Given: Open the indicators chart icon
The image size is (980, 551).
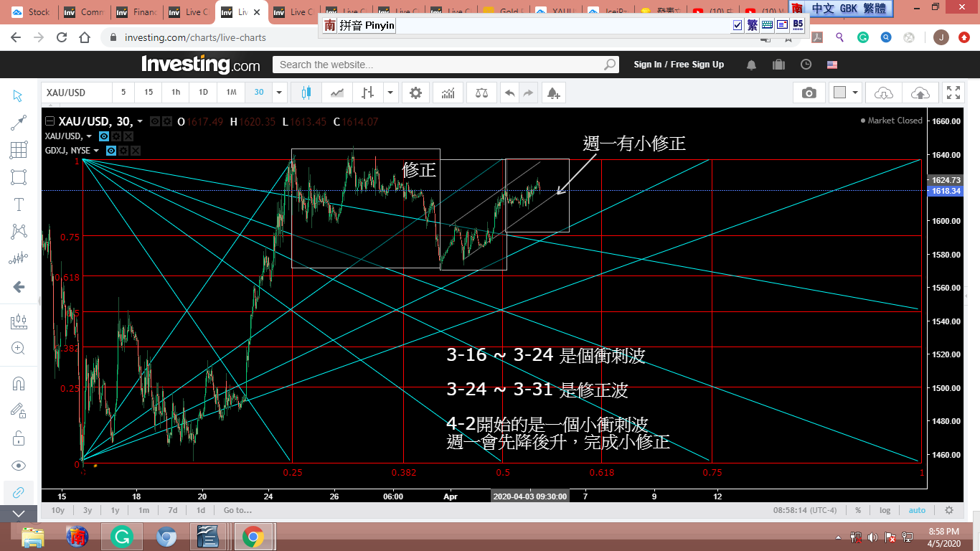Looking at the screenshot, I should [x=448, y=93].
